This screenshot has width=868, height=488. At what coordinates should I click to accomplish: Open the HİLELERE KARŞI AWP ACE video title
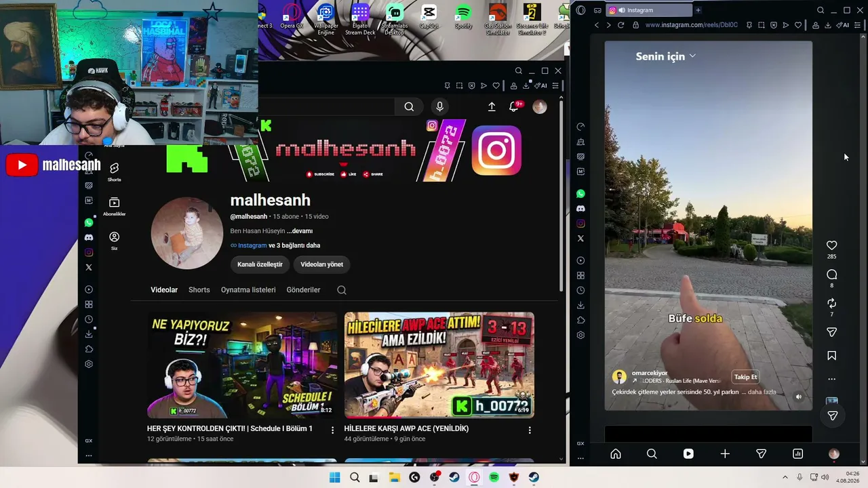pos(406,428)
